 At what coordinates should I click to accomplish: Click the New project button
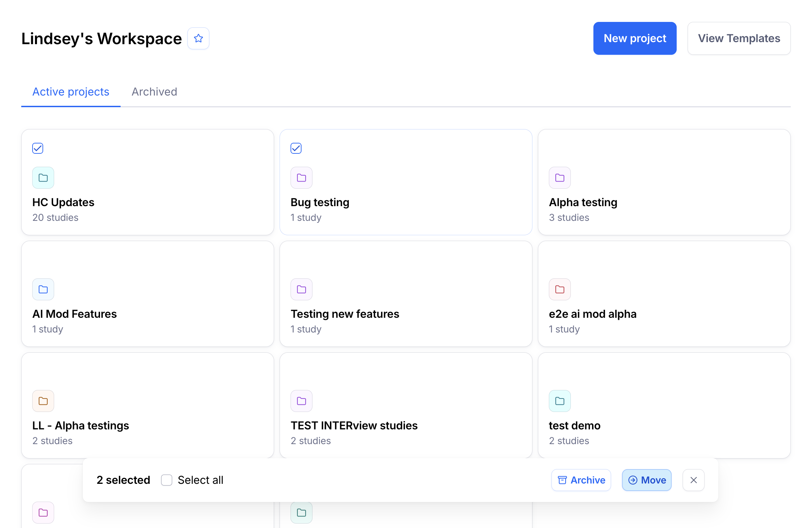pyautogui.click(x=635, y=38)
